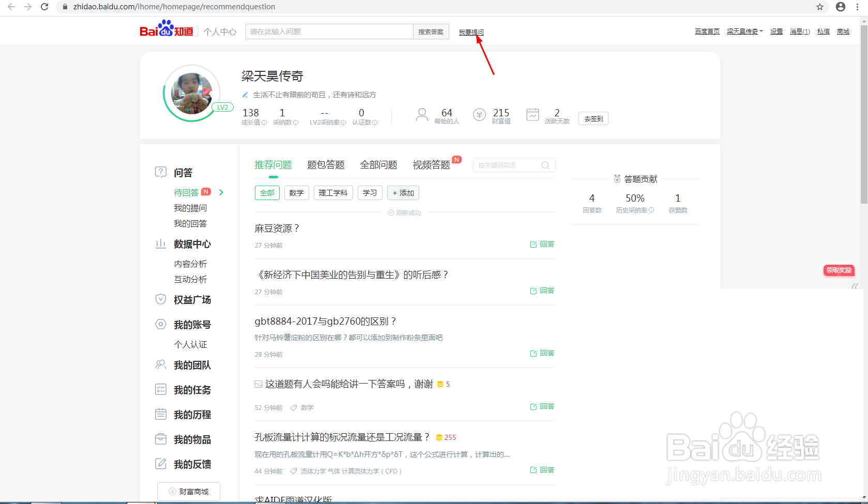Click the coin icon on 财富商城 button

[x=171, y=491]
